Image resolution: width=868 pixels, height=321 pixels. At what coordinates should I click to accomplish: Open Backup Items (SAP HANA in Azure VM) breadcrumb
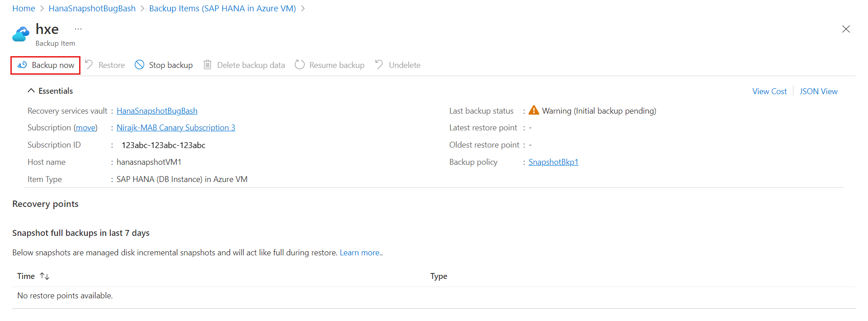(222, 9)
